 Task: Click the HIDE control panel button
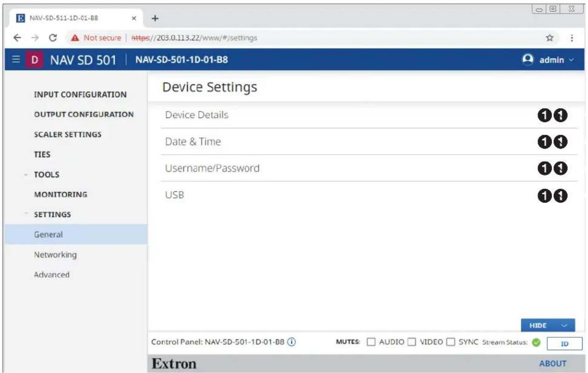tap(548, 325)
